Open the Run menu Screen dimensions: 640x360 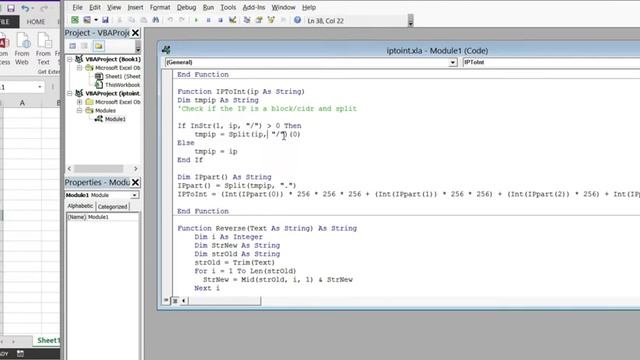[208, 7]
